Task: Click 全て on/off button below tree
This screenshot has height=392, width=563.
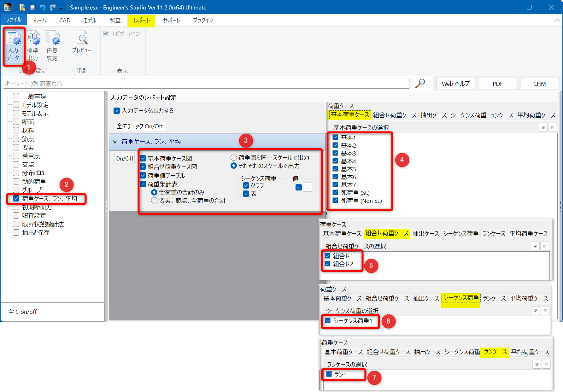Action: pyautogui.click(x=22, y=312)
